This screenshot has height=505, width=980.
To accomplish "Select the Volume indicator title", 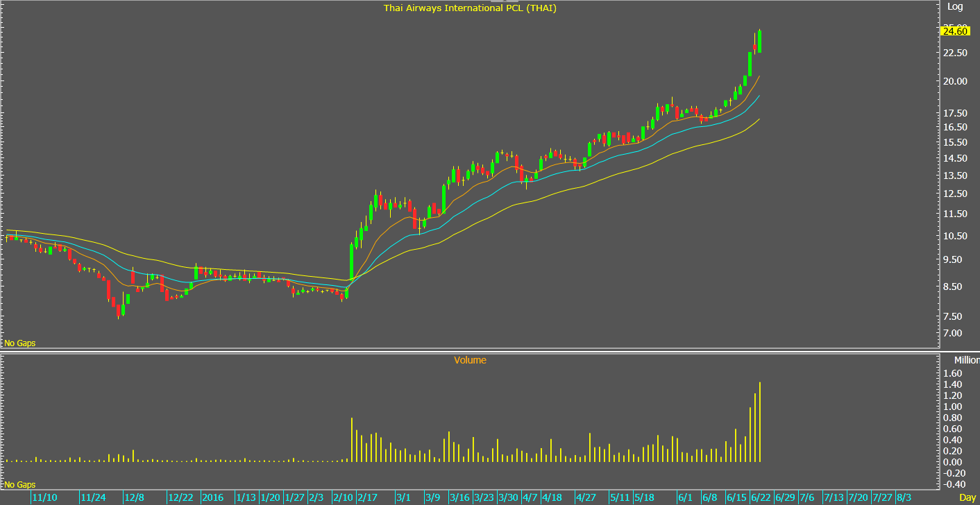I will coord(470,360).
